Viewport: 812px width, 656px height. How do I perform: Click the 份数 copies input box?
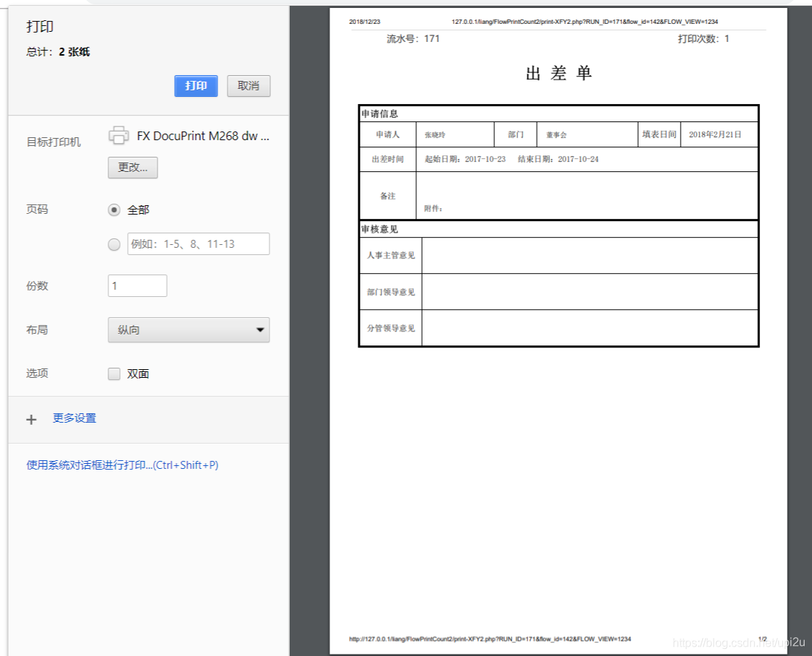137,285
